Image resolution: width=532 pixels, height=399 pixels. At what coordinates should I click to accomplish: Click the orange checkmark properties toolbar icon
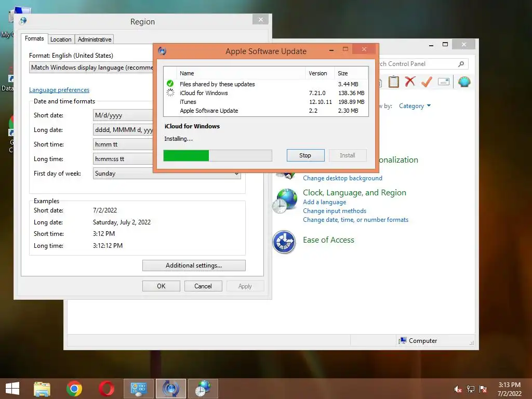tap(427, 82)
